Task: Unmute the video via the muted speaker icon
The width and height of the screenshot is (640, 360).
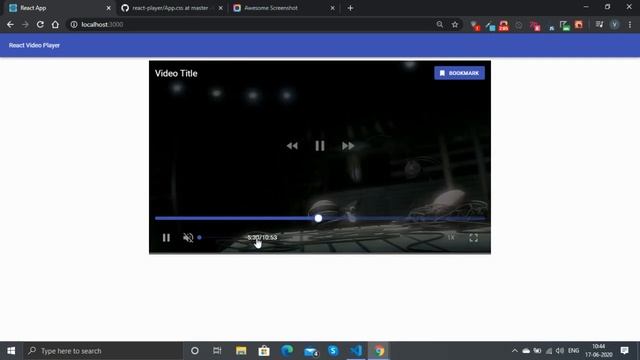Action: [188, 238]
